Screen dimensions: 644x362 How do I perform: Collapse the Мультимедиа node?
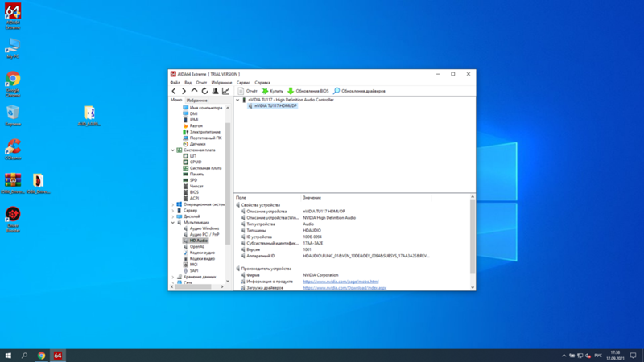pyautogui.click(x=173, y=223)
